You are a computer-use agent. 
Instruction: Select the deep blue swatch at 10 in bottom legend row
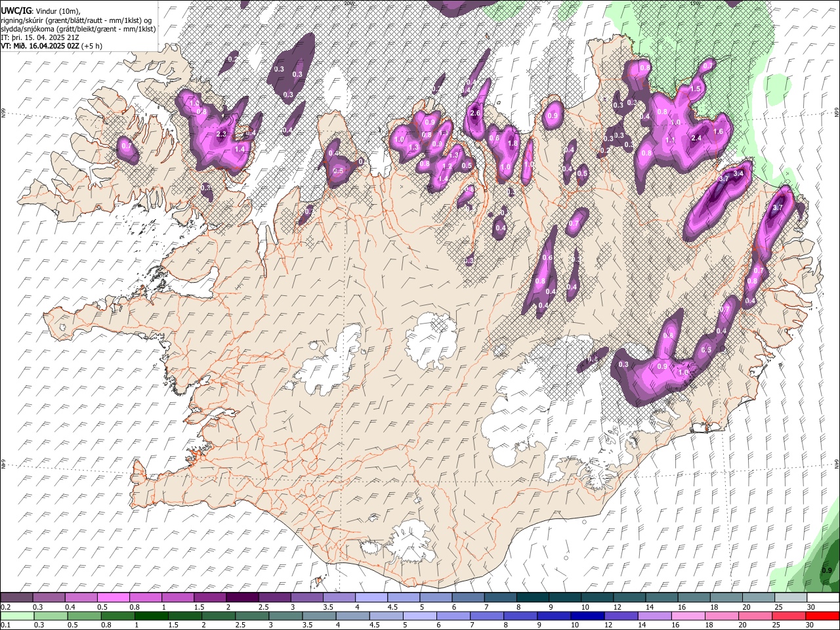click(587, 616)
